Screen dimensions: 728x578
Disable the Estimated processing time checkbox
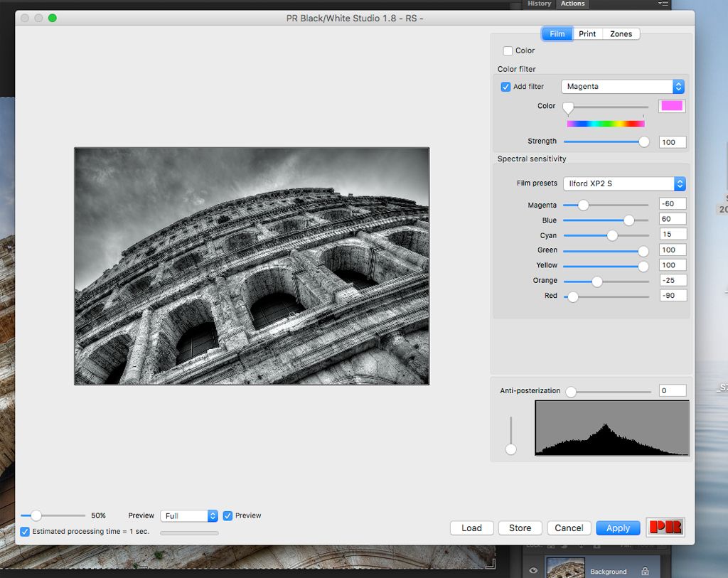coord(26,531)
